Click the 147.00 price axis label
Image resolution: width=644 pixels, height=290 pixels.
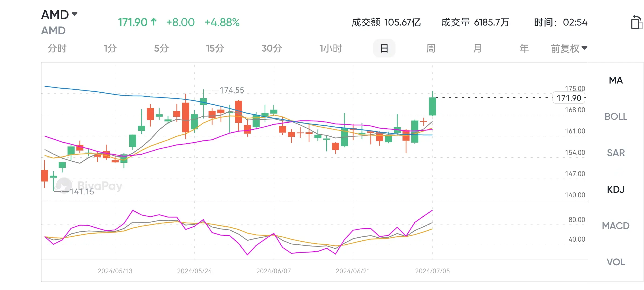(575, 174)
